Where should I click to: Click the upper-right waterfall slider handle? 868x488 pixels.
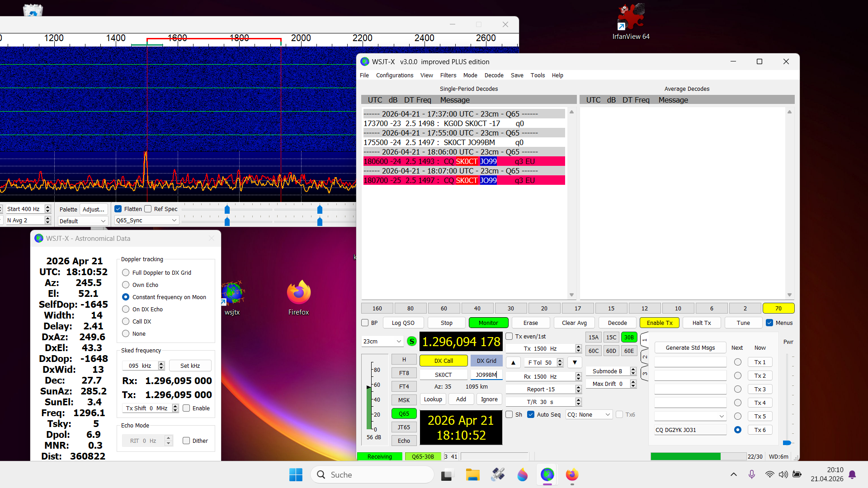320,209
